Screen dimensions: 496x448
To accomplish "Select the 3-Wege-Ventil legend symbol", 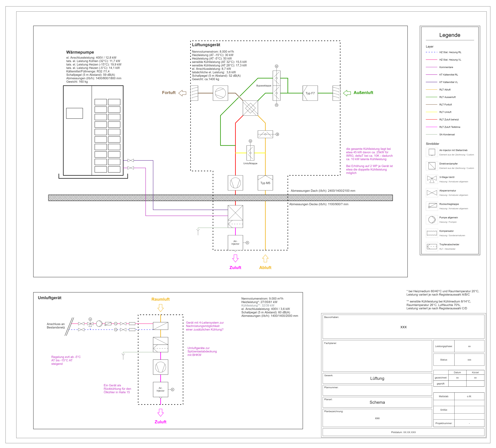I will click(432, 179).
